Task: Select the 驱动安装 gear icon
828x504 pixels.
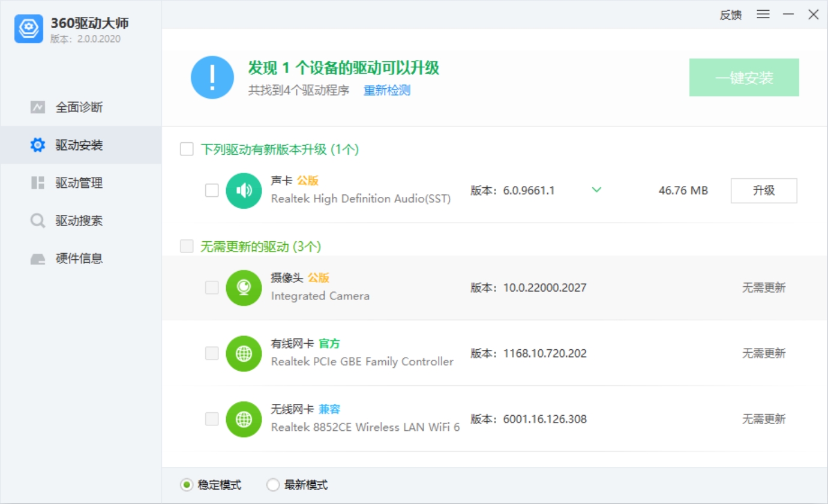Action: point(37,145)
